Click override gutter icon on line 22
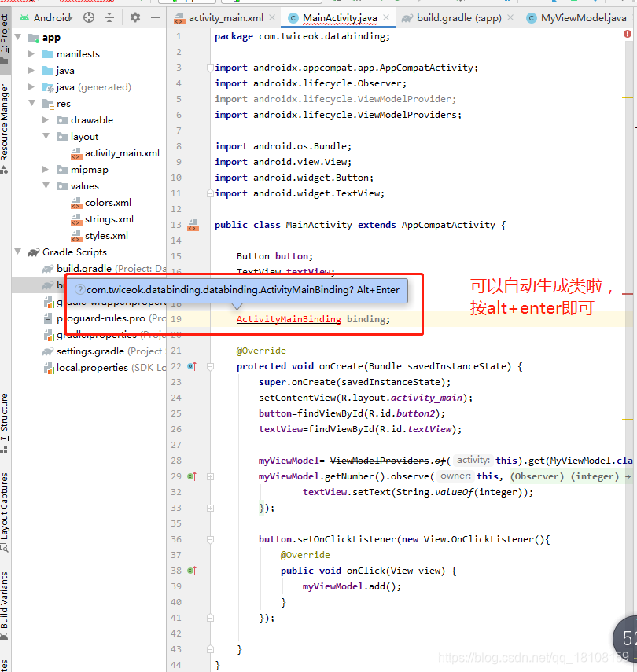 (x=192, y=366)
